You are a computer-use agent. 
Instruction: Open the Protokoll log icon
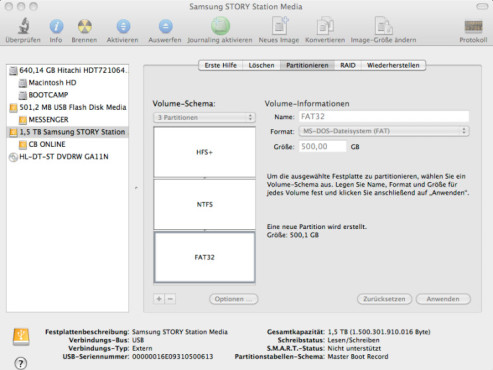click(x=473, y=27)
